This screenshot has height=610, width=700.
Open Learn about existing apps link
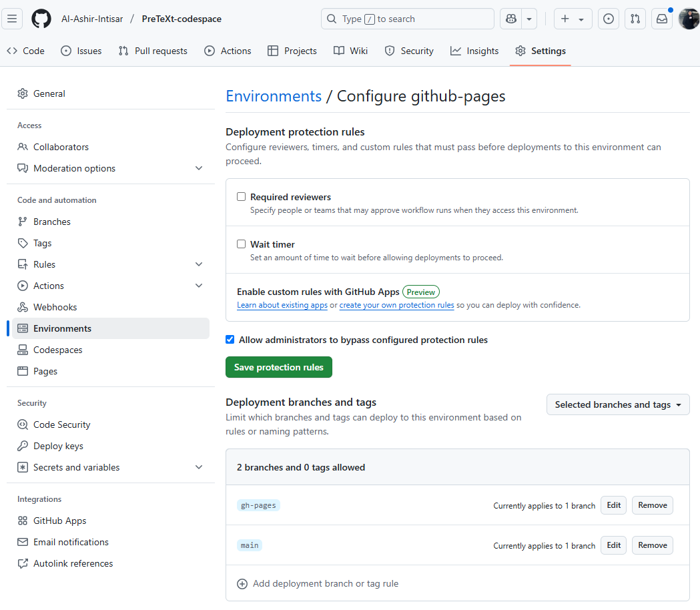pos(282,305)
